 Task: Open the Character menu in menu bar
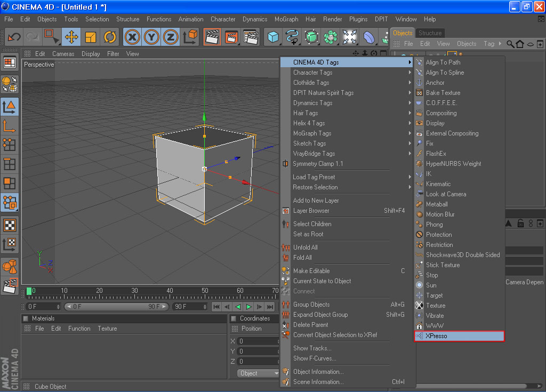coord(223,19)
